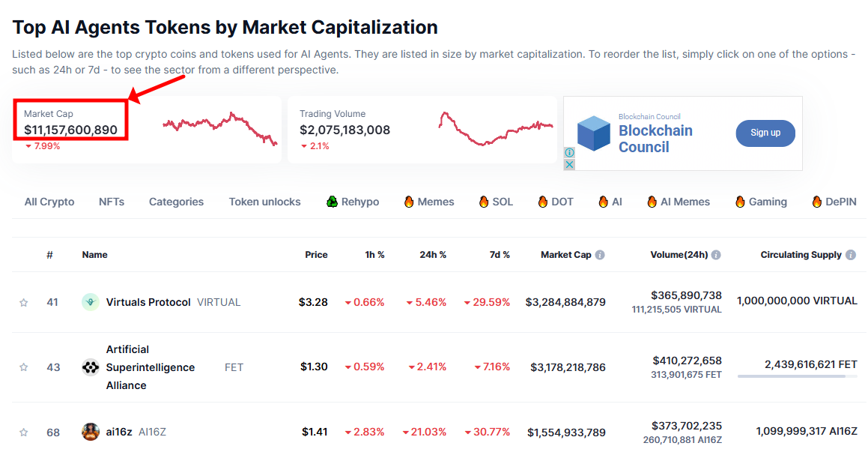The width and height of the screenshot is (868, 461).
Task: Click the FET circulating supply progress bar
Action: point(797,376)
